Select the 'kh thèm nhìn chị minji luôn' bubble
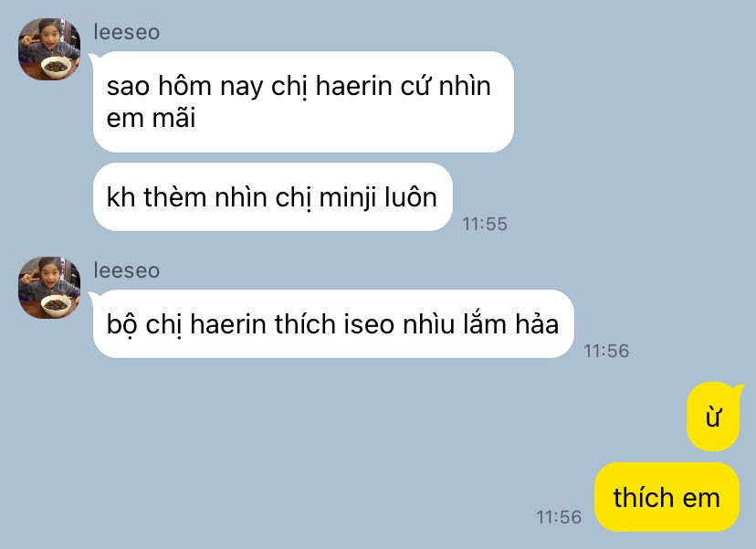The height and width of the screenshot is (549, 756). (x=273, y=196)
